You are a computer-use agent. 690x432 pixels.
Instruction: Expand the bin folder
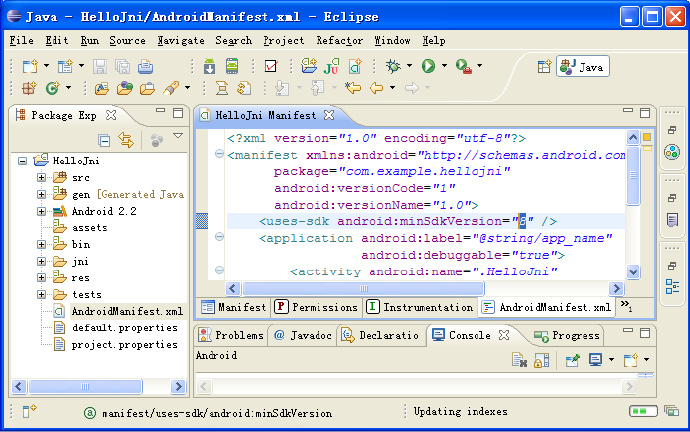coord(41,245)
